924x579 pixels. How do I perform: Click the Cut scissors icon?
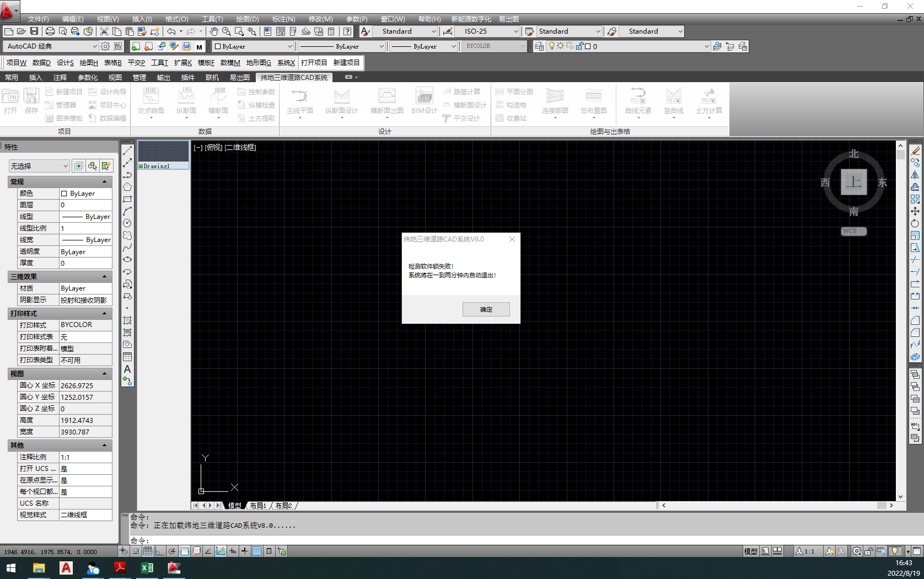click(104, 31)
